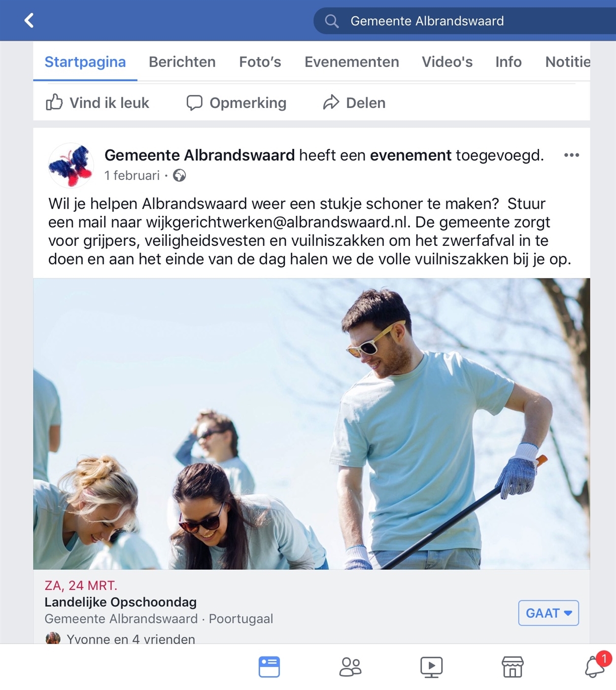
Task: Open the Marketplace bottom icon
Action: pyautogui.click(x=513, y=667)
